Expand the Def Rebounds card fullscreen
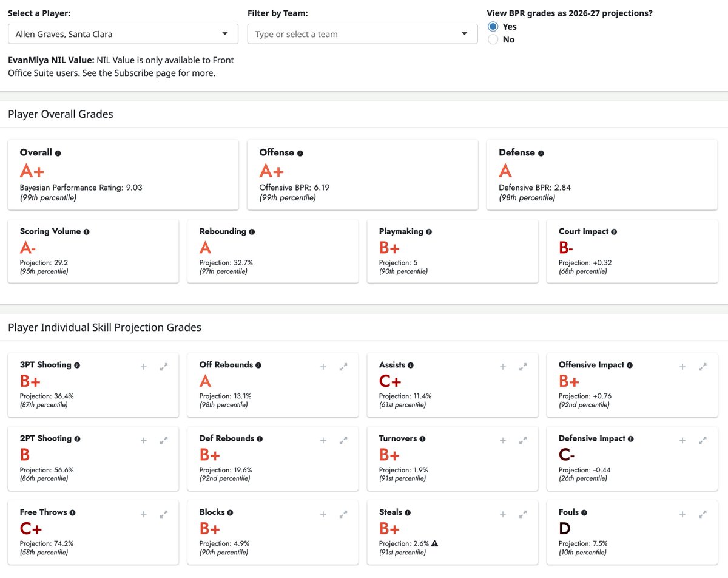This screenshot has height=578, width=728. point(343,440)
